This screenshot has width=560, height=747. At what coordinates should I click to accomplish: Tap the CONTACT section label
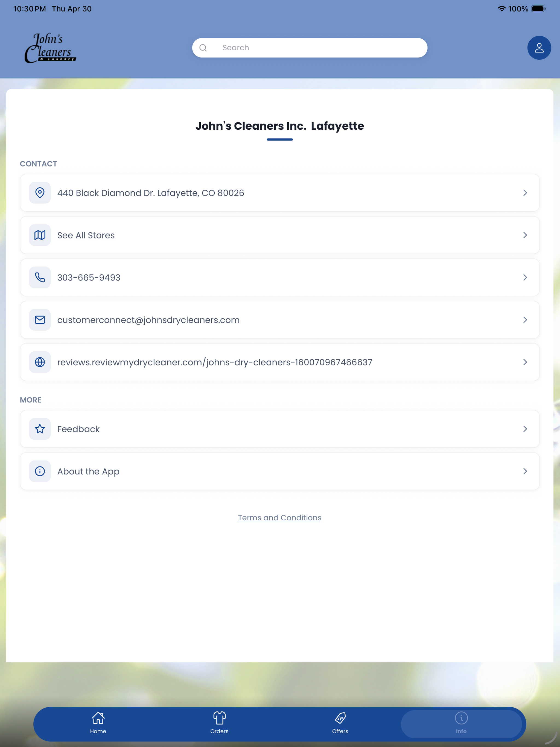click(x=39, y=164)
